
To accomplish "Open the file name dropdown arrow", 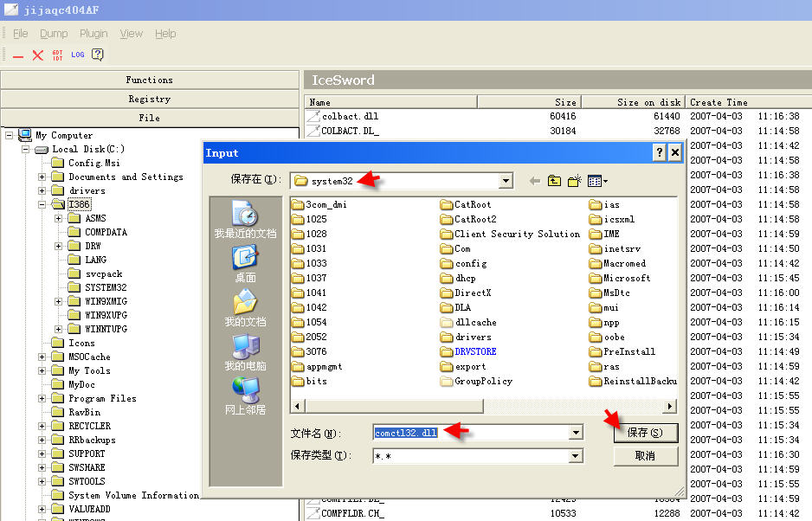I will [576, 433].
